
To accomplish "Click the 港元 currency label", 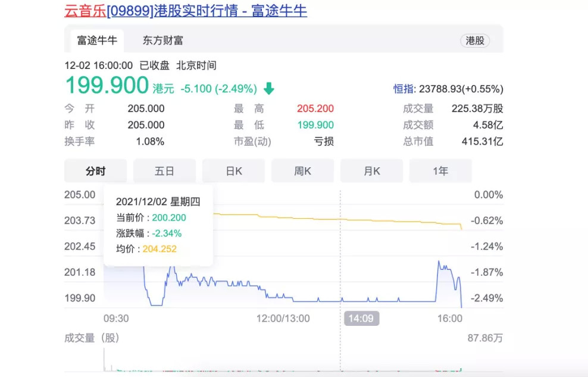I will point(164,89).
